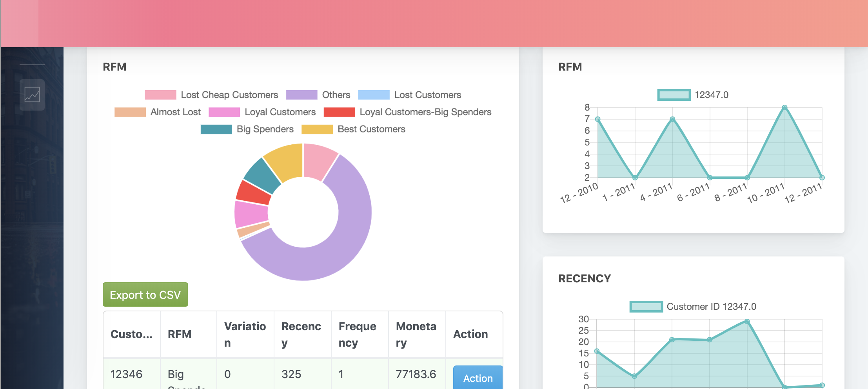Screen dimensions: 868x389
Task: Click the Export to CSV button
Action: pyautogui.click(x=145, y=294)
